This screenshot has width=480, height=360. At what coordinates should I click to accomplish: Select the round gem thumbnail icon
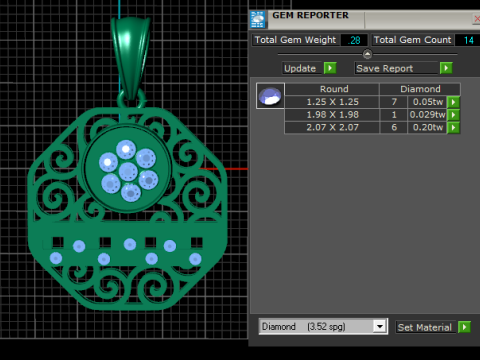coord(270,96)
